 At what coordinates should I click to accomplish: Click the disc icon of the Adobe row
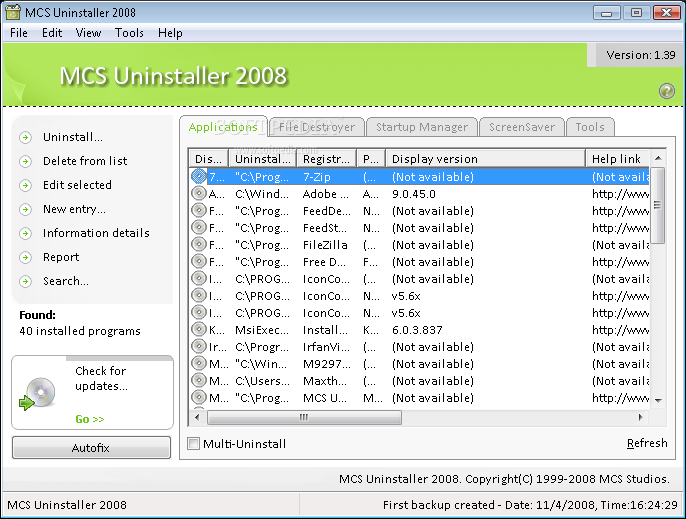pos(199,193)
